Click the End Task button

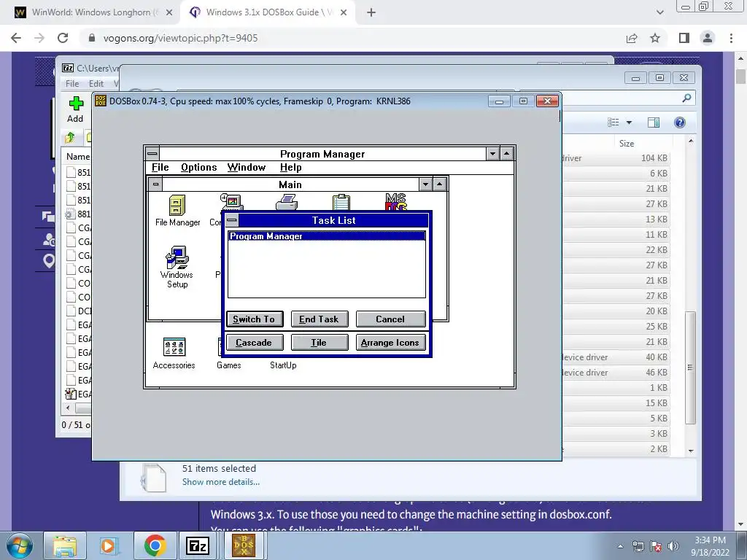tap(320, 319)
